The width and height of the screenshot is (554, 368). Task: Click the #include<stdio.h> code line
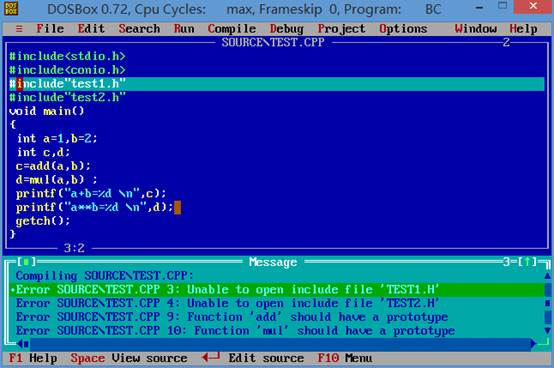[67, 56]
